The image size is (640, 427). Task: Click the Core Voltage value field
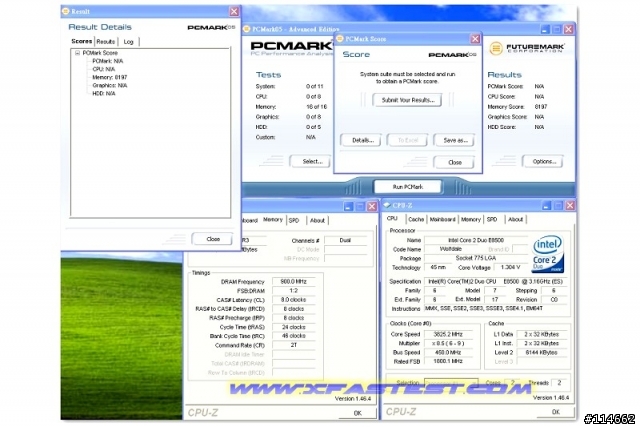[x=510, y=267]
